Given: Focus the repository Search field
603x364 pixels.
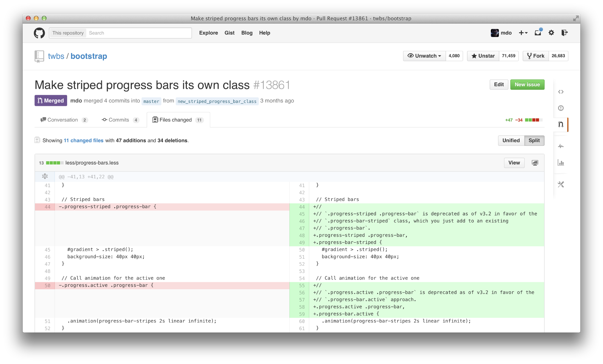Looking at the screenshot, I should (139, 33).
